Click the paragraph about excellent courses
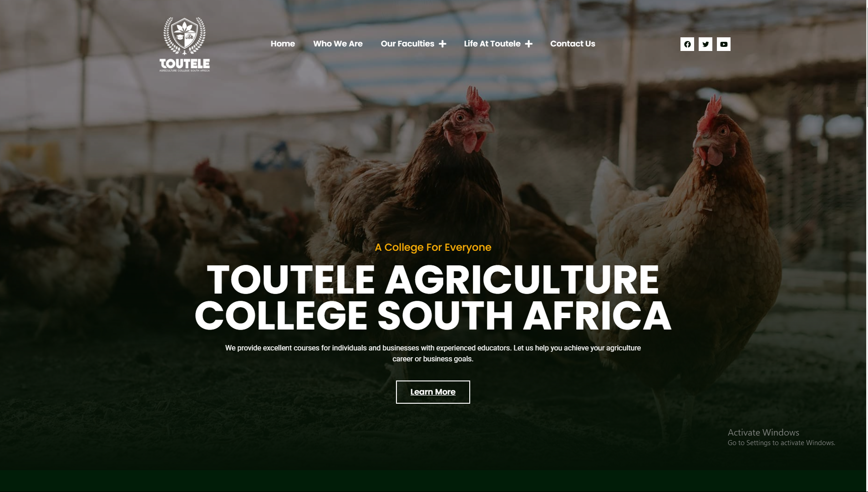The image size is (868, 492). [x=433, y=353]
